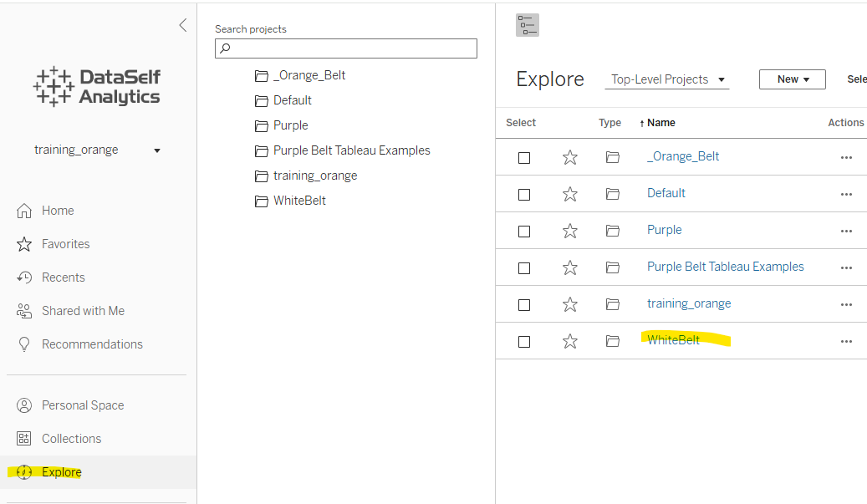This screenshot has width=867, height=504.
Task: Open Shared with Me page
Action: [71, 311]
